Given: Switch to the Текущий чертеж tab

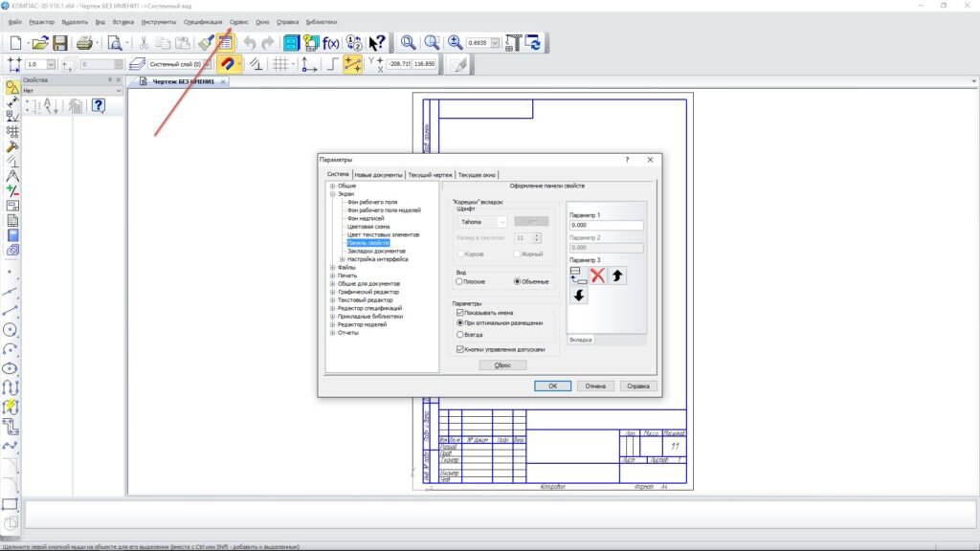Looking at the screenshot, I should pyautogui.click(x=430, y=175).
